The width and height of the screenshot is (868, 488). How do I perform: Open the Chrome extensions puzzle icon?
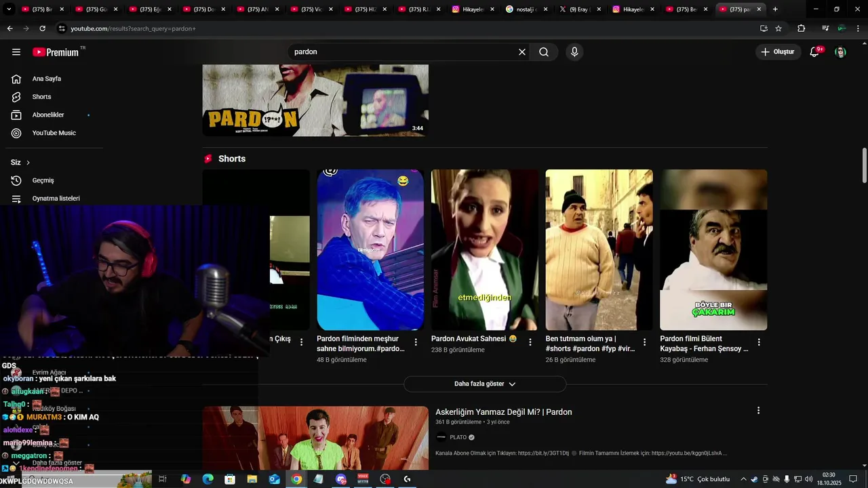click(802, 28)
